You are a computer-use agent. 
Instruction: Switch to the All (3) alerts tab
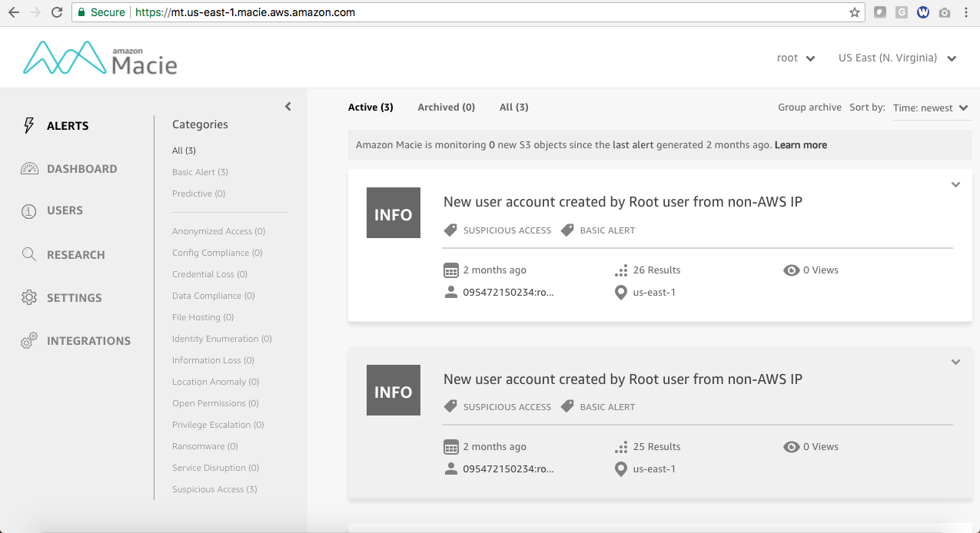click(514, 108)
